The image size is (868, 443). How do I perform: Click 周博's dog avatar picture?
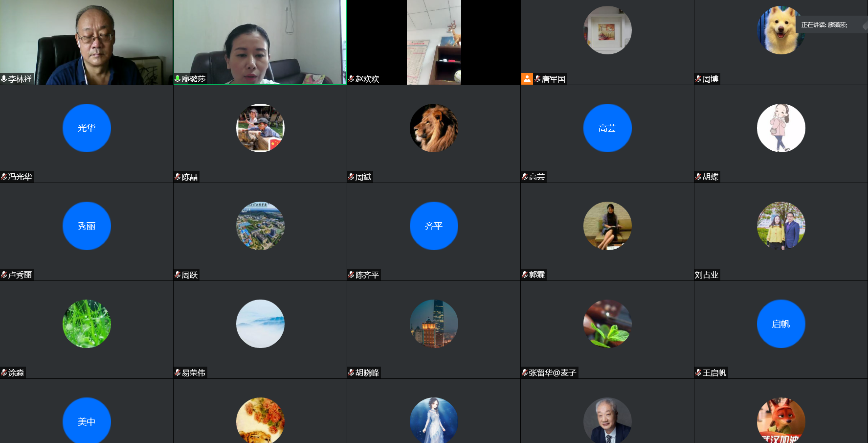point(781,30)
